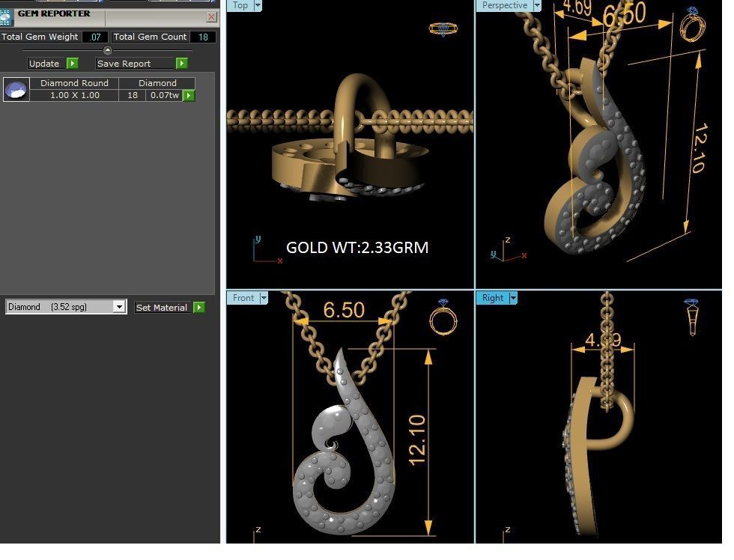The height and width of the screenshot is (560, 734).
Task: Click the Top viewport label
Action: (240, 5)
